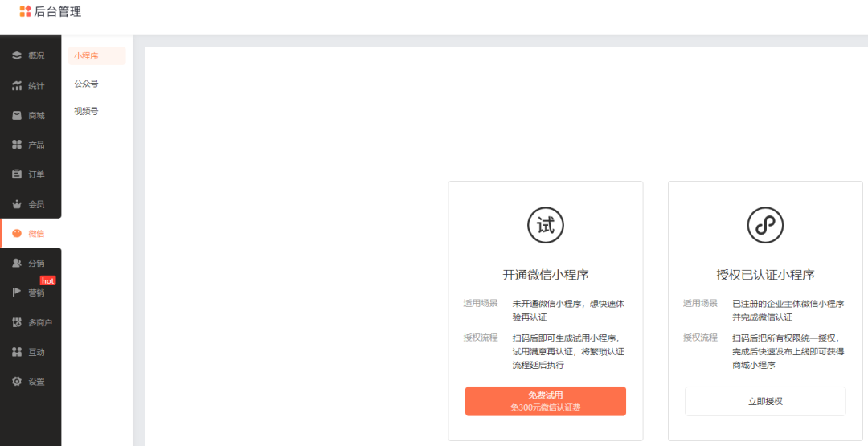Click 适用场景 label in 授权已认证小程序 card

coord(700,303)
